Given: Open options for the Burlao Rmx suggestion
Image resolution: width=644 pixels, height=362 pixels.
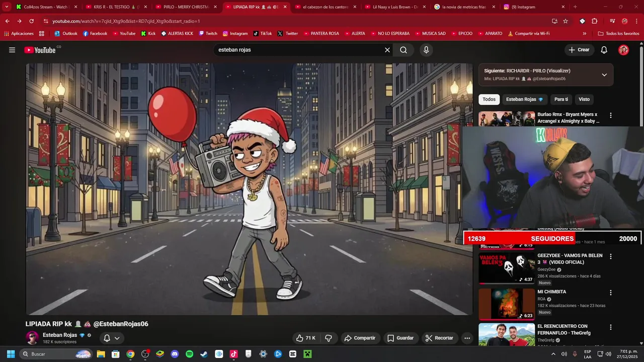Looking at the screenshot, I should pyautogui.click(x=611, y=115).
